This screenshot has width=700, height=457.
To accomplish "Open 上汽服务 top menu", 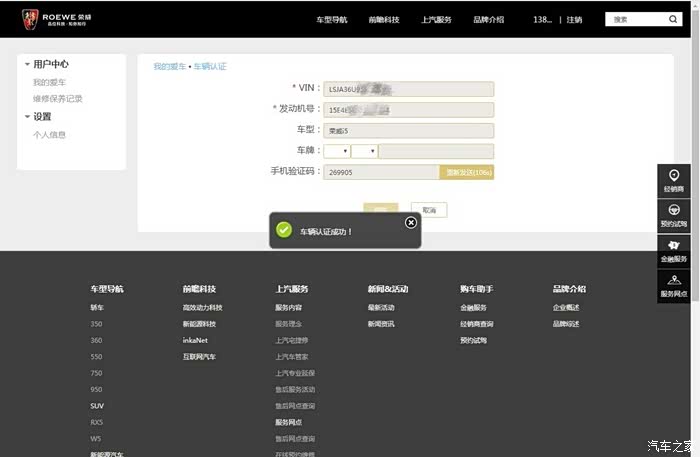I will tap(435, 20).
